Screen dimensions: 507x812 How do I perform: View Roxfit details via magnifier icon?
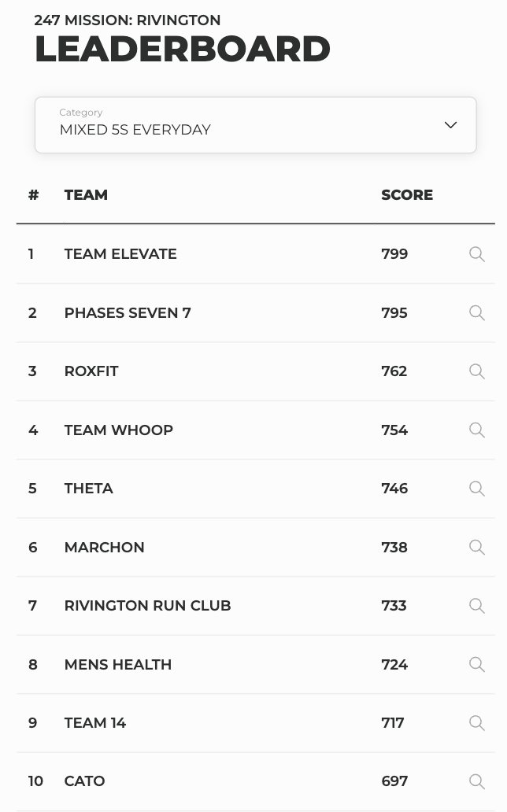tap(477, 371)
